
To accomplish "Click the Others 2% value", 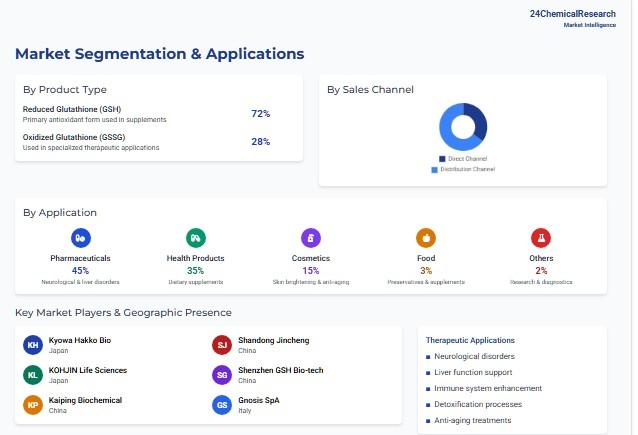I will point(541,271).
